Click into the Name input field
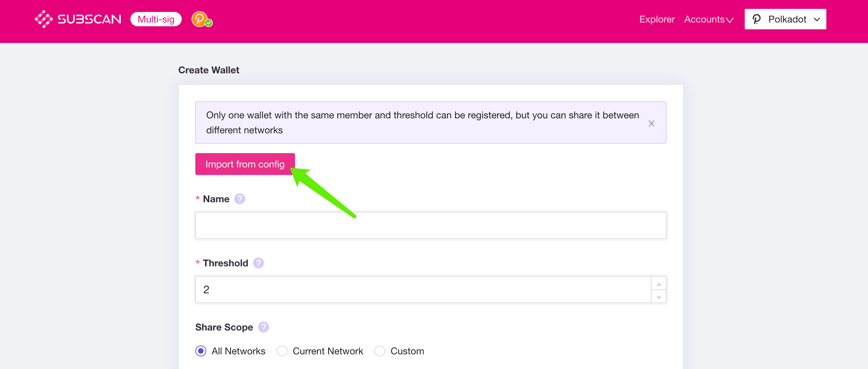 click(430, 225)
